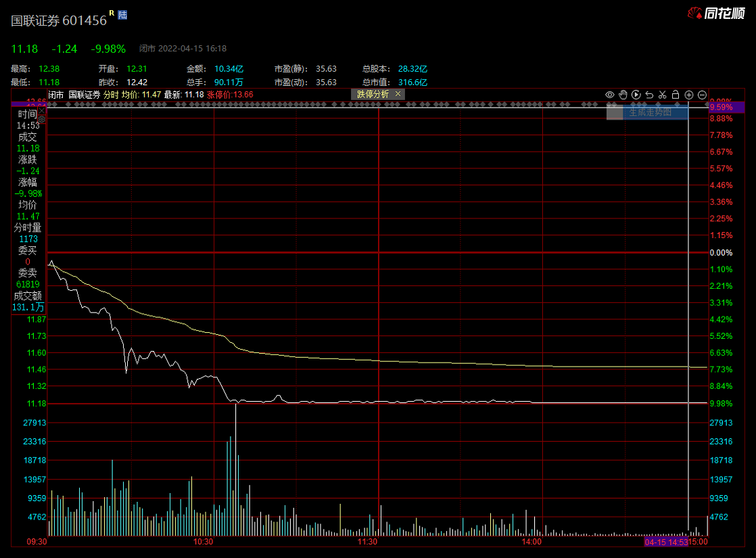This screenshot has height=558, width=756.
Task: Click the tallest volume bar near 10:40
Action: click(235, 469)
